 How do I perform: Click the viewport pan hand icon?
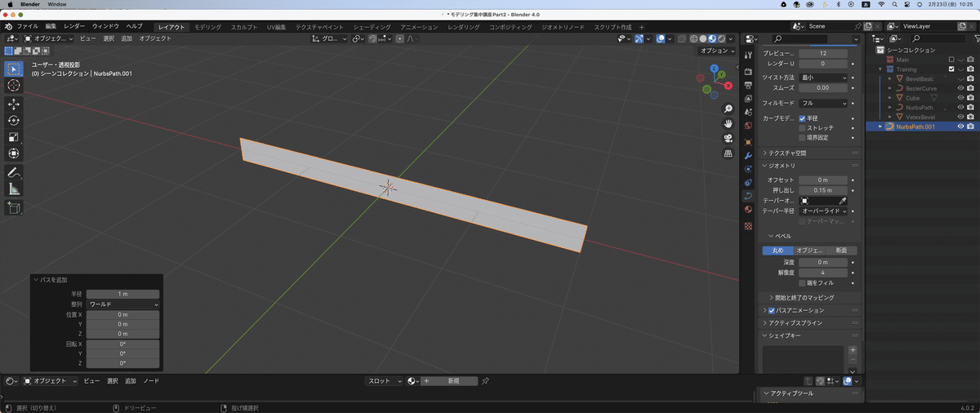728,124
